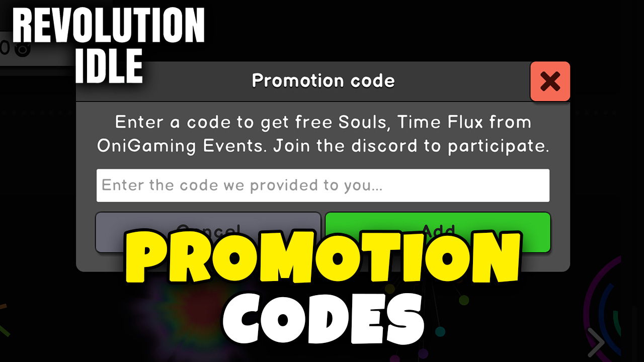Click the orange line at the left edge
Image resolution: width=644 pixels, height=362 pixels.
point(4,305)
